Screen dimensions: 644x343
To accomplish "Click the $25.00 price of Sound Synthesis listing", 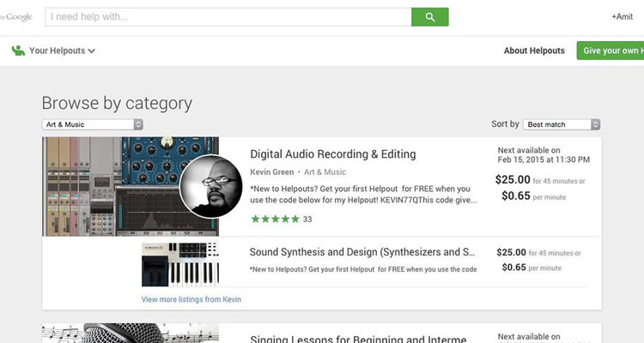I will tap(512, 252).
